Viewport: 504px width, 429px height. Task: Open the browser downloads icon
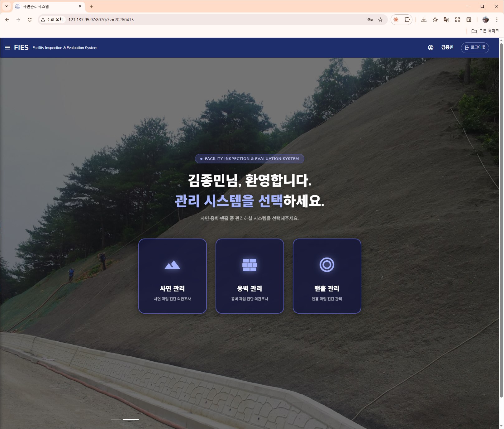click(424, 20)
